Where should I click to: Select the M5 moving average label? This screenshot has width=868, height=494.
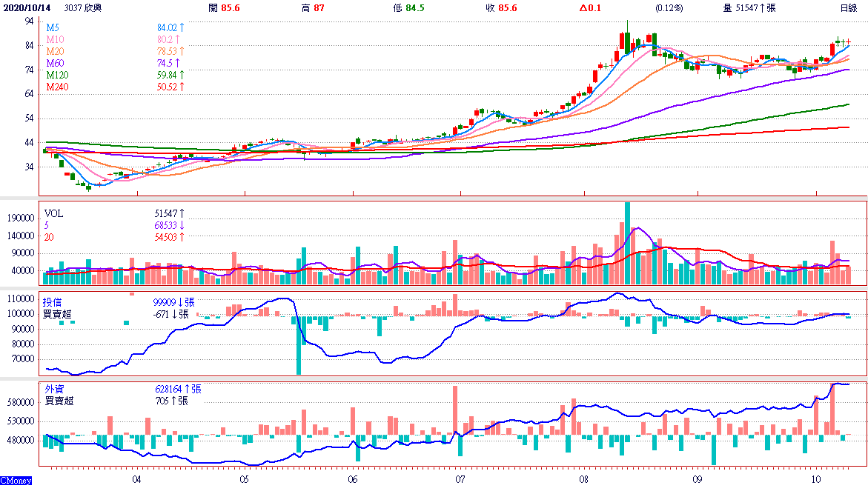pyautogui.click(x=53, y=27)
